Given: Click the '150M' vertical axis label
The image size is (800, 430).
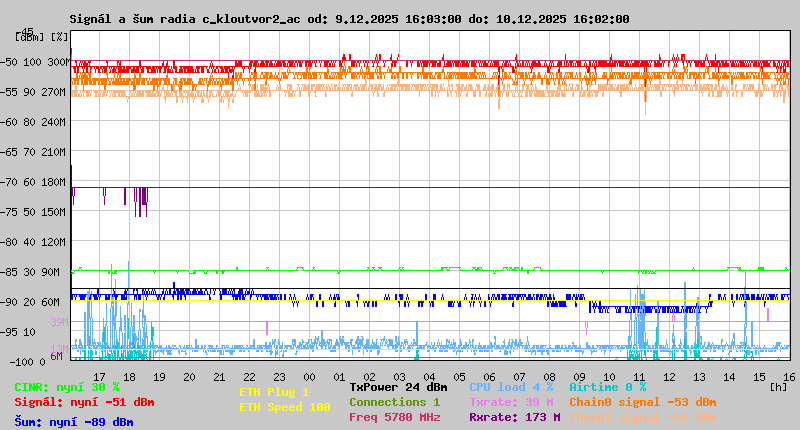Looking at the screenshot, I should point(54,212).
